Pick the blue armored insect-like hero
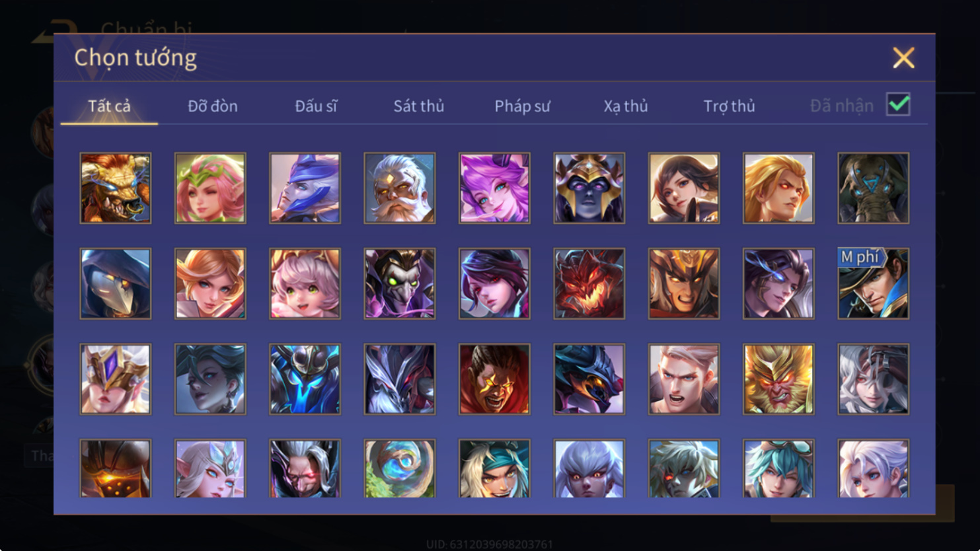Image resolution: width=980 pixels, height=551 pixels. [x=305, y=379]
